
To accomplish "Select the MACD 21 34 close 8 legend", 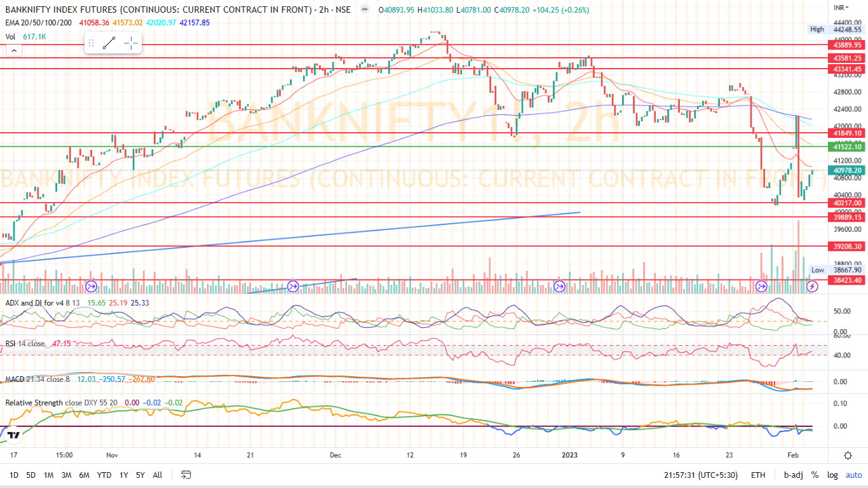I will pyautogui.click(x=39, y=379).
